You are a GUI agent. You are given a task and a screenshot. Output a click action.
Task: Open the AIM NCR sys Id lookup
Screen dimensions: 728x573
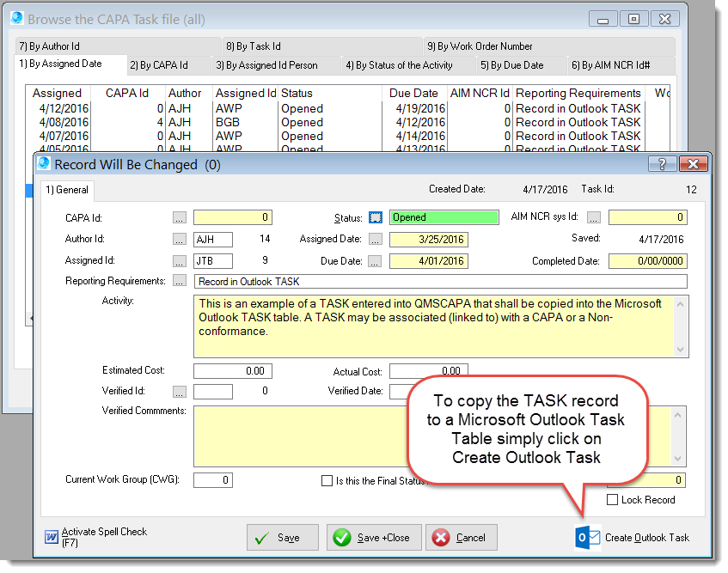point(594,217)
